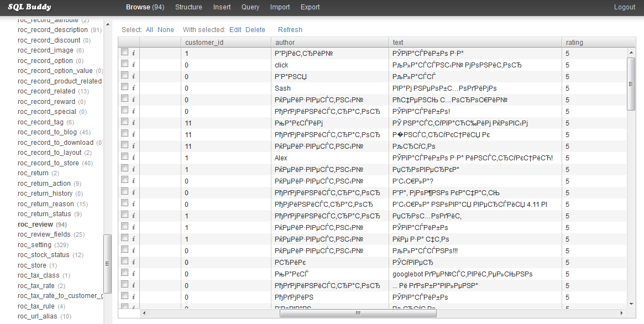This screenshot has height=324, width=644.
Task: Select All rows link
Action: pos(149,29)
